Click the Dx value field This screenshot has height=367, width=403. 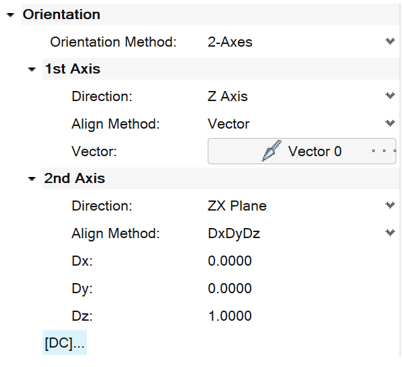(x=230, y=261)
